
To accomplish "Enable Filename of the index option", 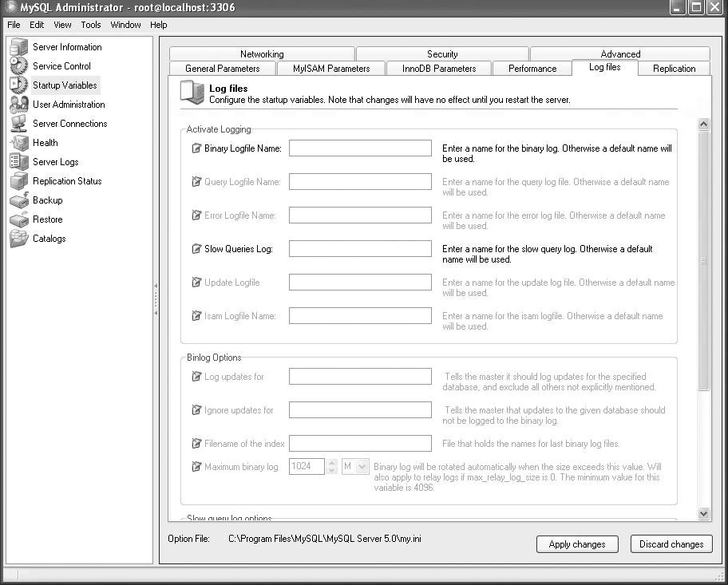I will tap(196, 444).
